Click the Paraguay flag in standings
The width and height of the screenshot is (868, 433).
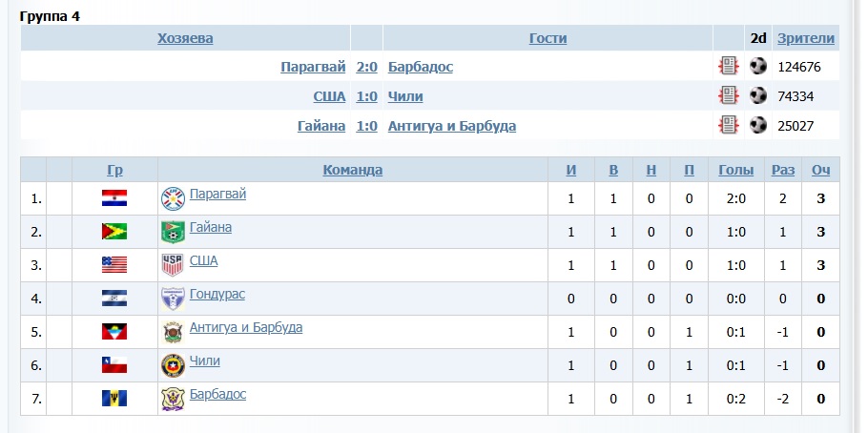(x=114, y=198)
